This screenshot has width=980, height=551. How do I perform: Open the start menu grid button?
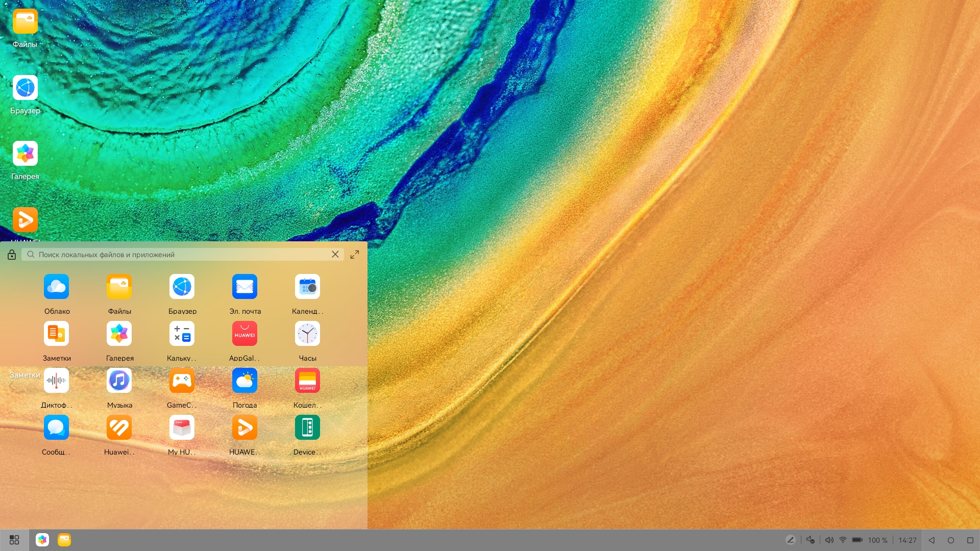14,540
